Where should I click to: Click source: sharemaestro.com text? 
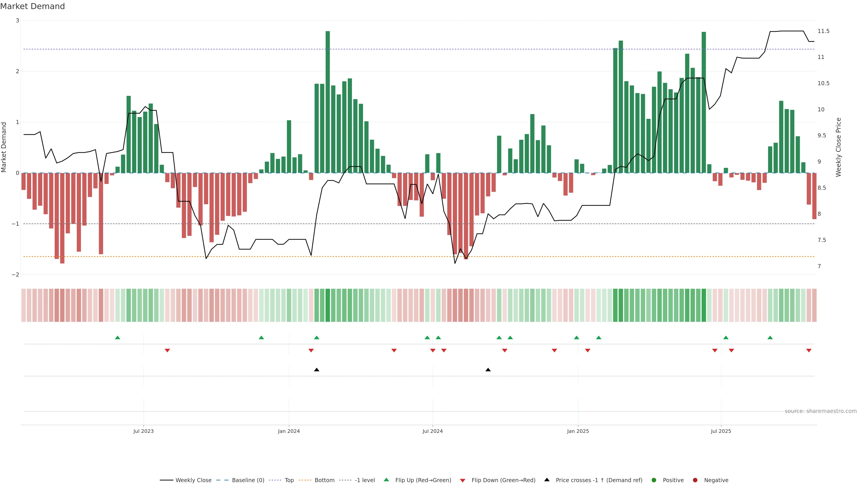[821, 411]
